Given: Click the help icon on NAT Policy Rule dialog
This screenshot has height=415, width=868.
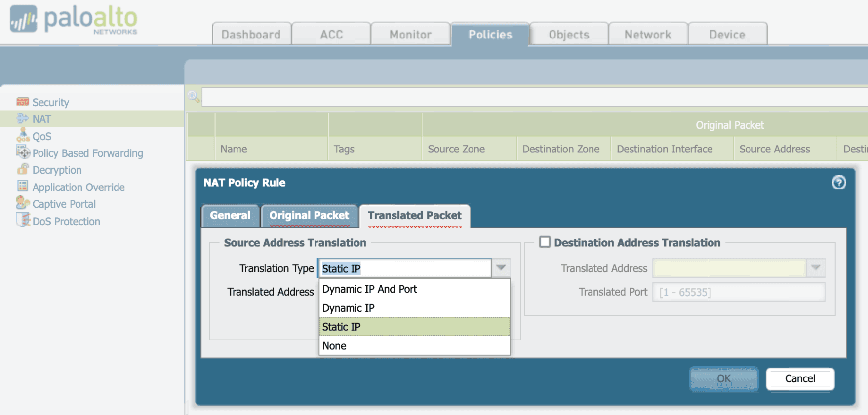Looking at the screenshot, I should (x=839, y=183).
